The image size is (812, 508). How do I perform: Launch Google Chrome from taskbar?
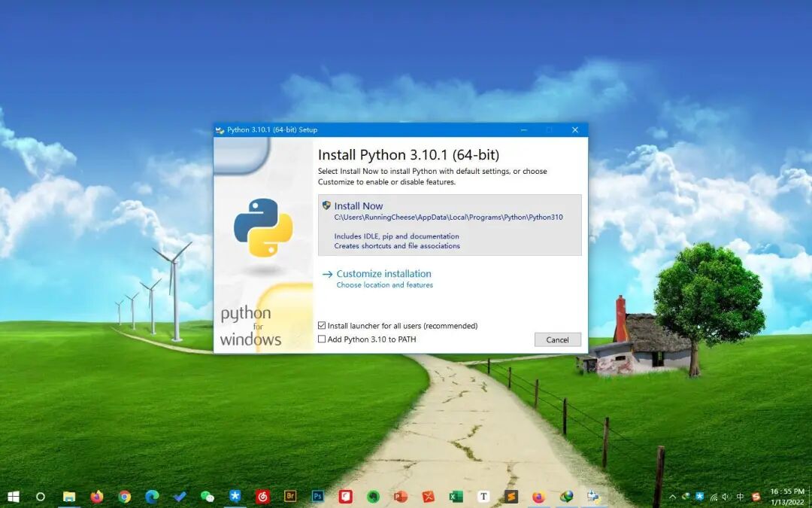[x=124, y=497]
